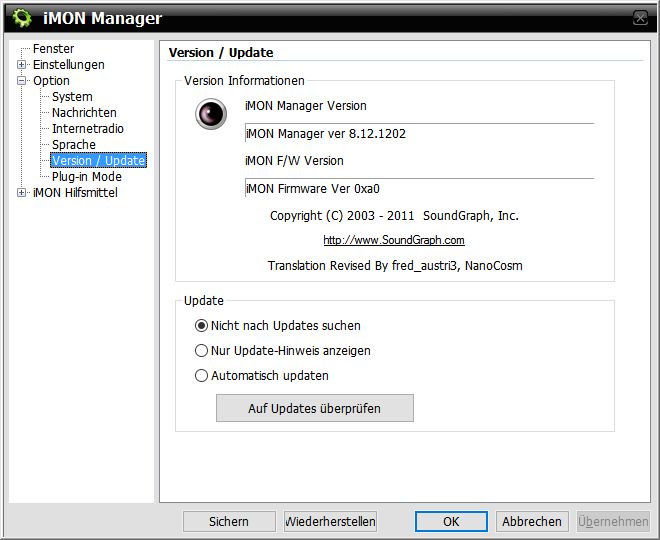Open the Fenster tree item
Image resolution: width=660 pixels, height=540 pixels.
[x=53, y=49]
